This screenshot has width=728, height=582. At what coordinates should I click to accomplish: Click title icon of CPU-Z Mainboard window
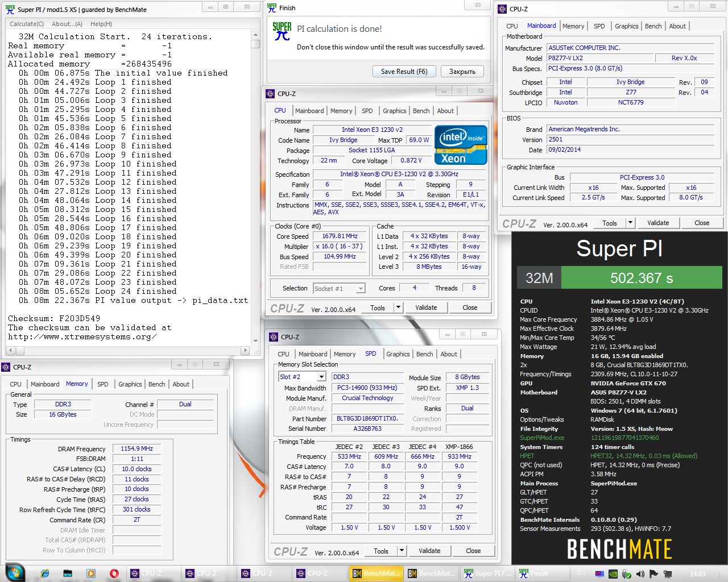pyautogui.click(x=502, y=9)
